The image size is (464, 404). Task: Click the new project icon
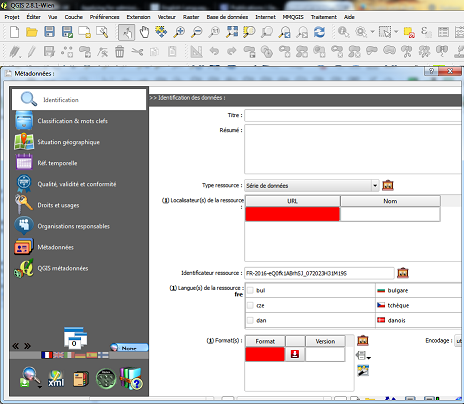click(14, 32)
